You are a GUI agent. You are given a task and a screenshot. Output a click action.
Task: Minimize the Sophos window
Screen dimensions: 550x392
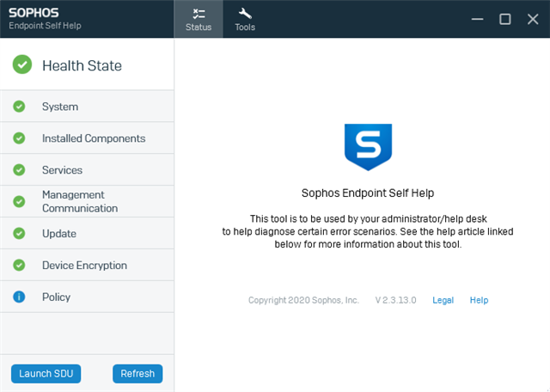(x=477, y=19)
